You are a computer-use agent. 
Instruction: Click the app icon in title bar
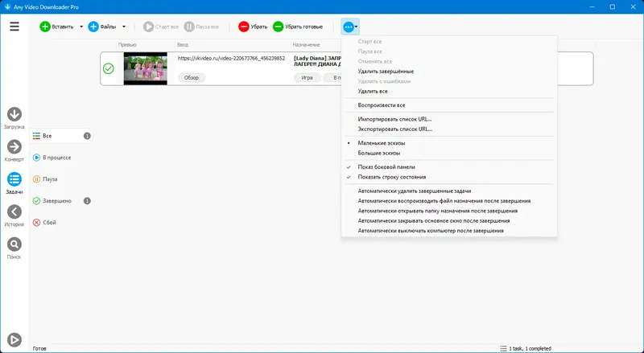tap(7, 7)
